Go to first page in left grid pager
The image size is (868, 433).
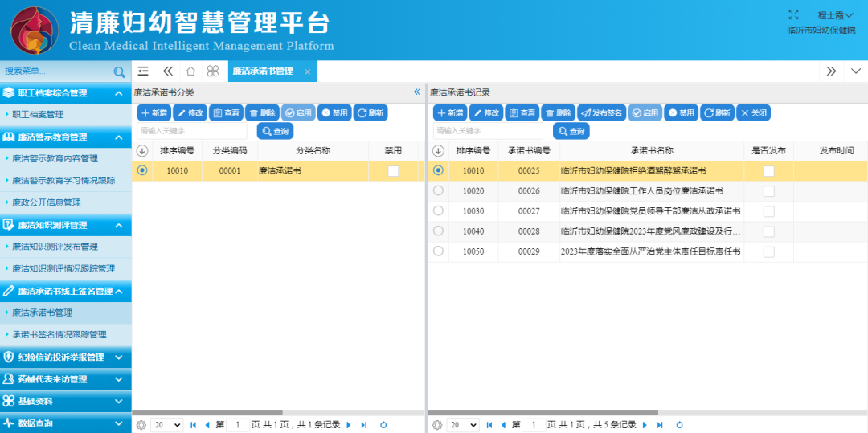tap(193, 425)
